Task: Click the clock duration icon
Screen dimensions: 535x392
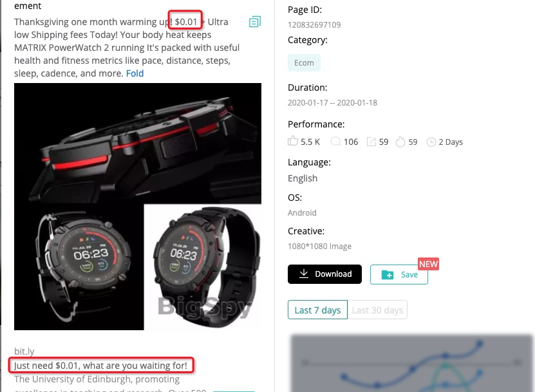Action: coord(431,142)
